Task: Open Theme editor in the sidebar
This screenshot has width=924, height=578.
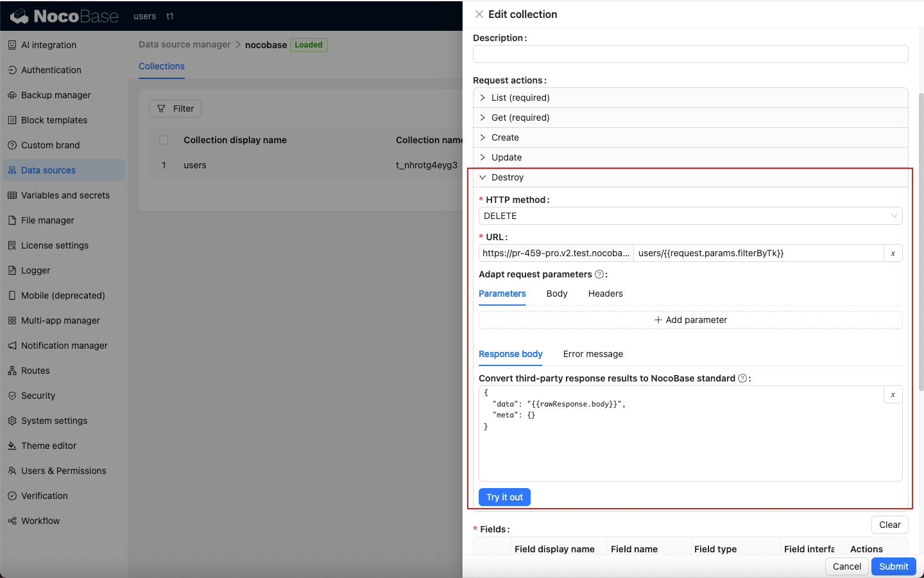Action: pos(49,446)
